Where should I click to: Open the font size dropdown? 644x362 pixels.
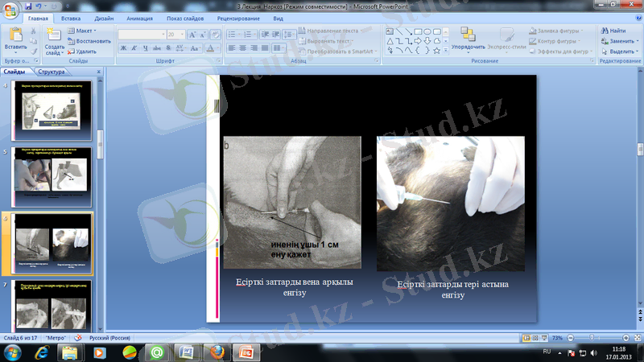pyautogui.click(x=182, y=35)
